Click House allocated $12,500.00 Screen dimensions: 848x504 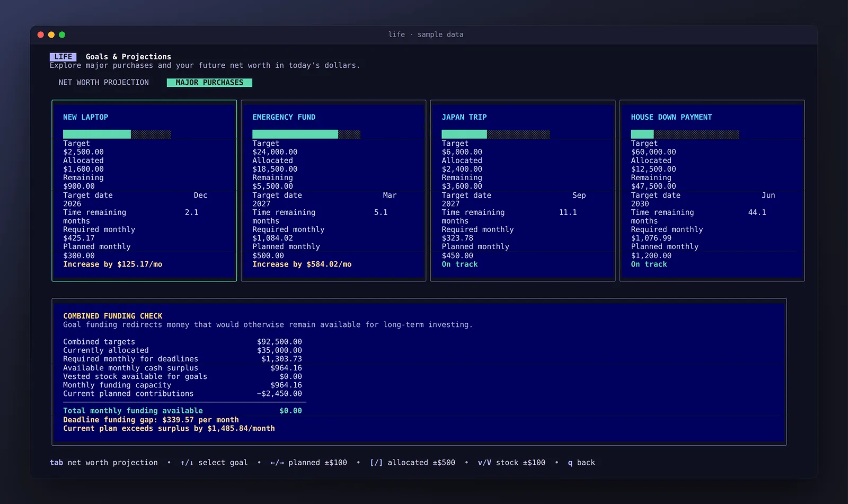[x=653, y=170]
